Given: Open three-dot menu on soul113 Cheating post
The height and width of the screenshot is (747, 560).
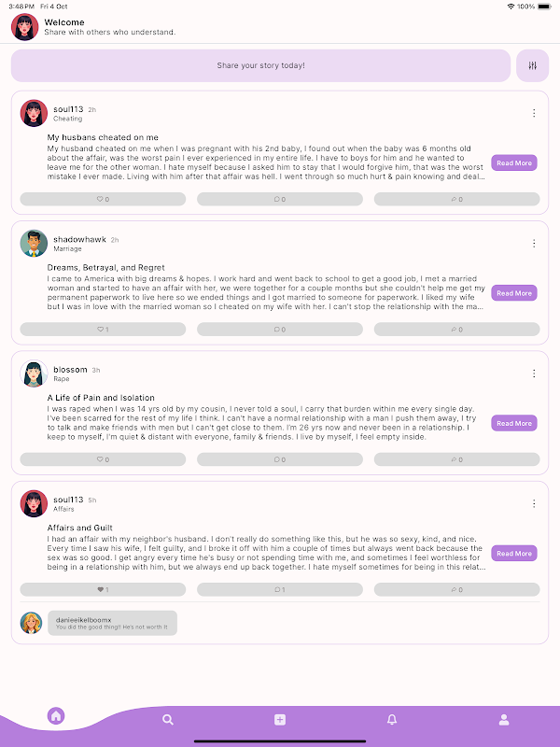Looking at the screenshot, I should (x=534, y=113).
